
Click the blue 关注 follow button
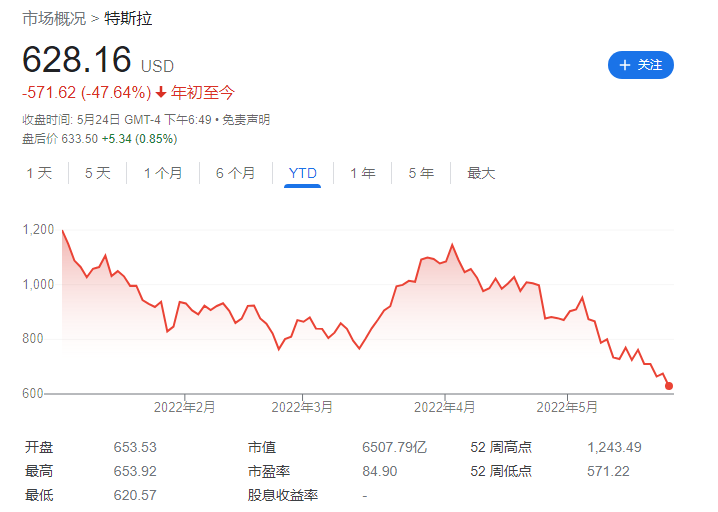(640, 65)
